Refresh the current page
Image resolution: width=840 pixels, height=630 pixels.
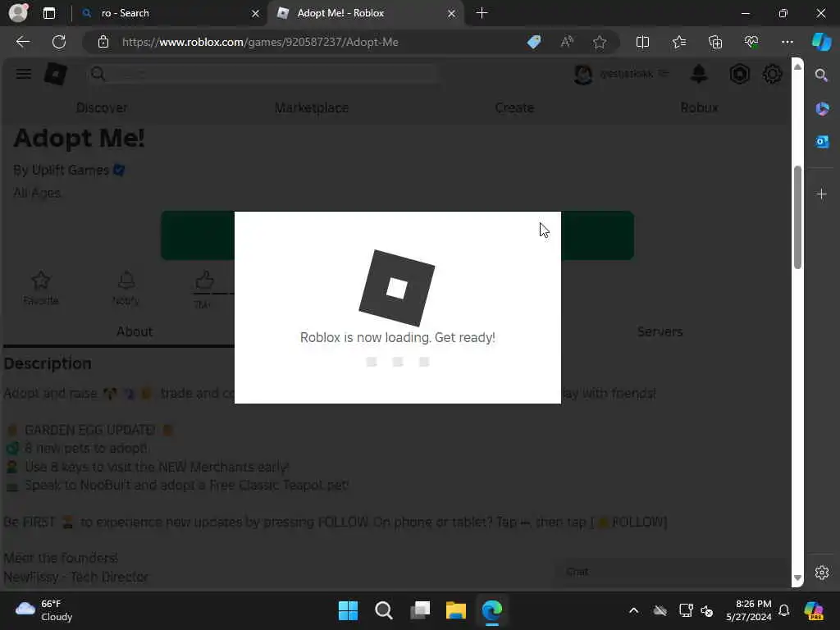59,42
